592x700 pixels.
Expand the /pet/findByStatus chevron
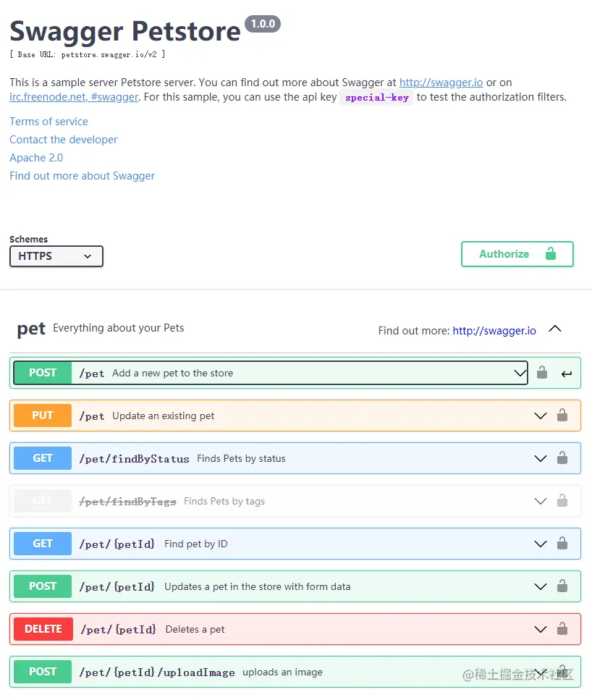pos(540,458)
